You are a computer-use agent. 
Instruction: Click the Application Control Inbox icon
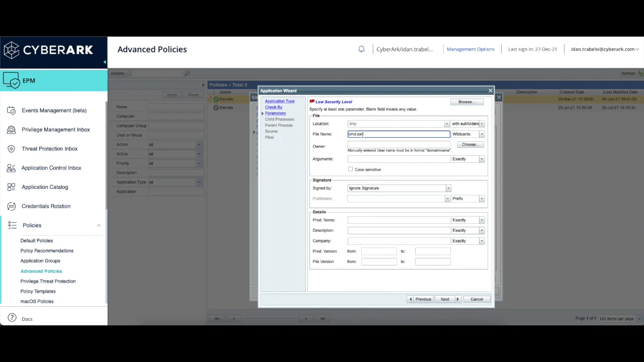pyautogui.click(x=11, y=168)
